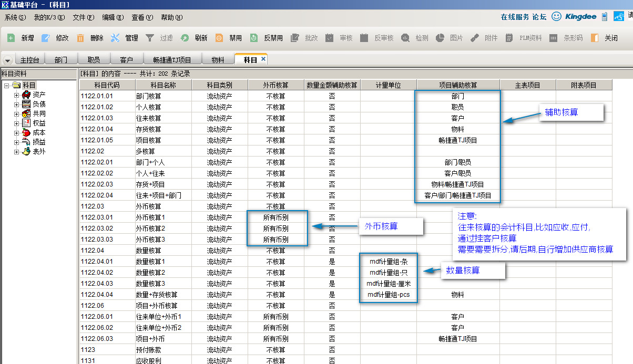Screen dimensions: 633x364
Task: Click the 删除 (Delete) trash icon
Action: 80,38
